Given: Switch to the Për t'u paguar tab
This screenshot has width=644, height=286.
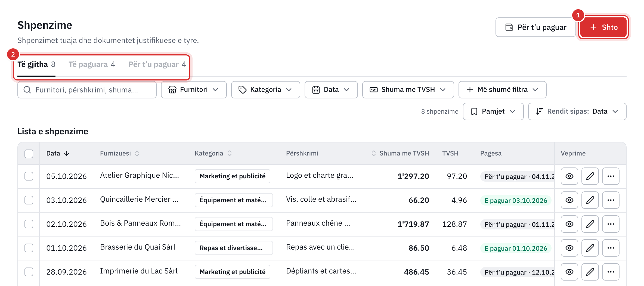Looking at the screenshot, I should (x=157, y=64).
